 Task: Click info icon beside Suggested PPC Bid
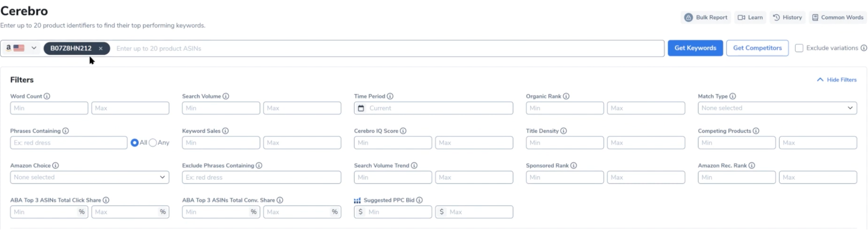coord(419,200)
